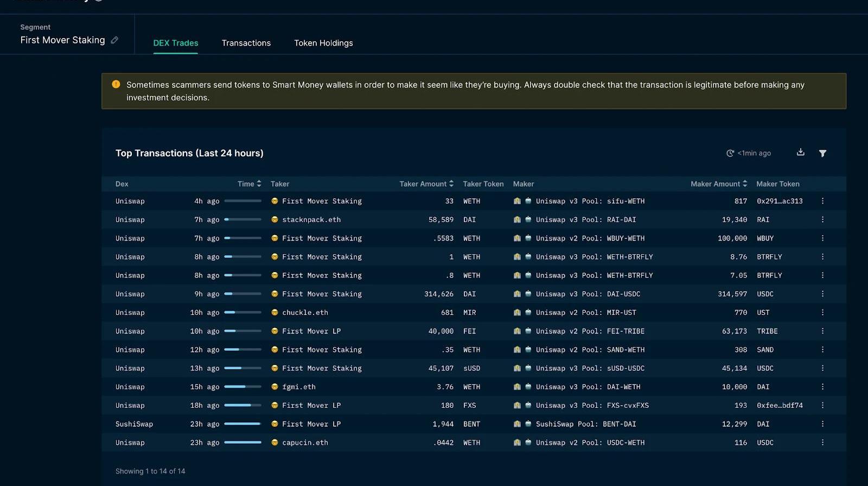The image size is (868, 486).
Task: Click the time bar in the SushiSwap 23h ago row
Action: coord(242,424)
